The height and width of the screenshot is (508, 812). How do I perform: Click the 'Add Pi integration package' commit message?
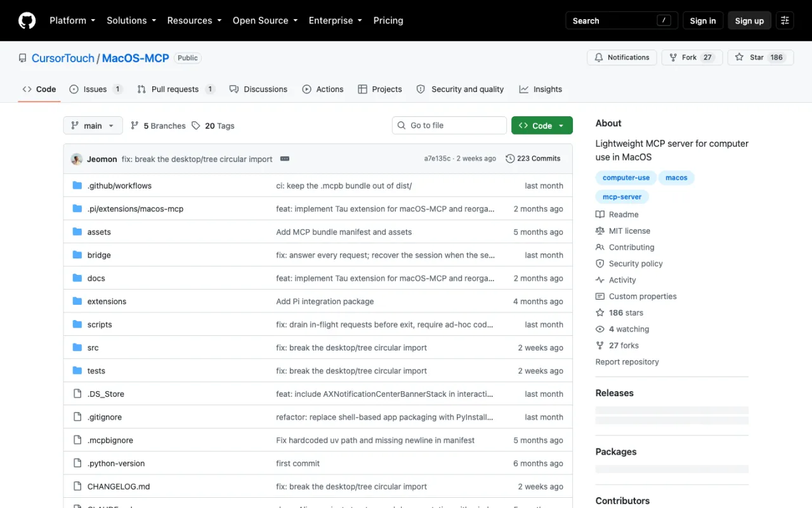click(325, 302)
